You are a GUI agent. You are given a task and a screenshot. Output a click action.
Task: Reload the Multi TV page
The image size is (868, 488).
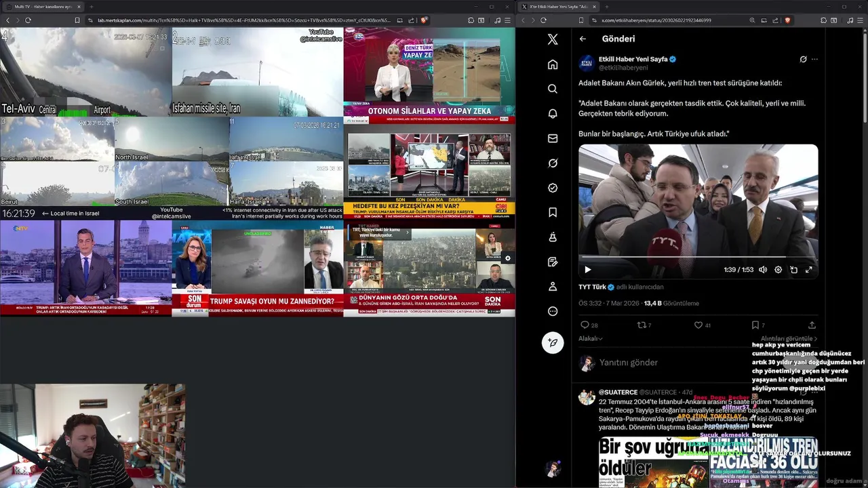click(x=28, y=20)
